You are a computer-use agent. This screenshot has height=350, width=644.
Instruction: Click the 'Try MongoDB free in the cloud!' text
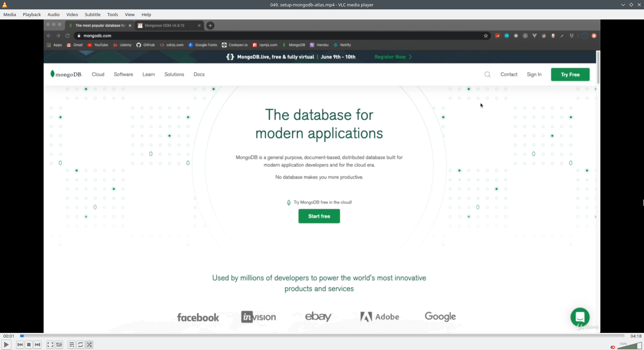(323, 202)
